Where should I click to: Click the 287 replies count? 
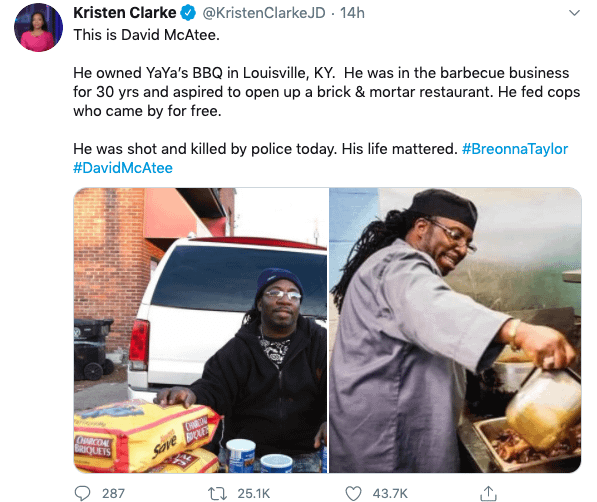coord(113,494)
